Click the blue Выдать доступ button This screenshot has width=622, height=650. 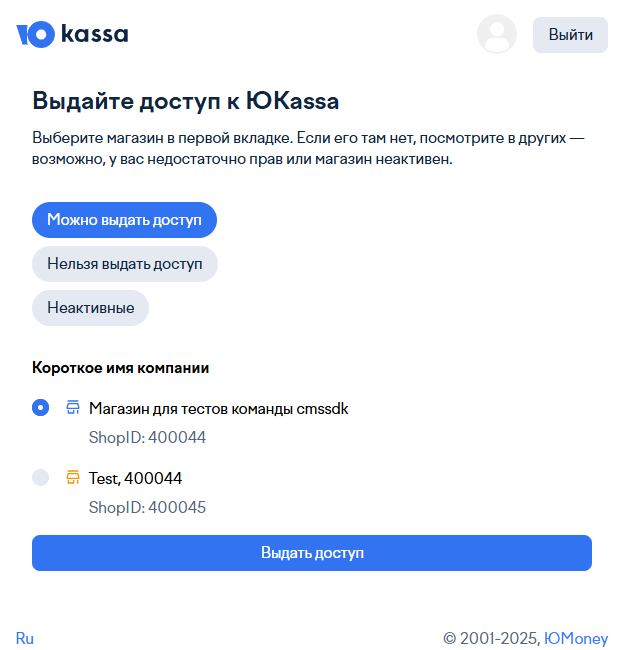coord(312,553)
